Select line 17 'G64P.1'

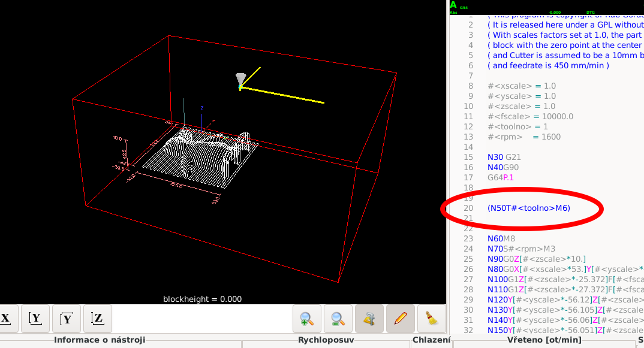(501, 178)
